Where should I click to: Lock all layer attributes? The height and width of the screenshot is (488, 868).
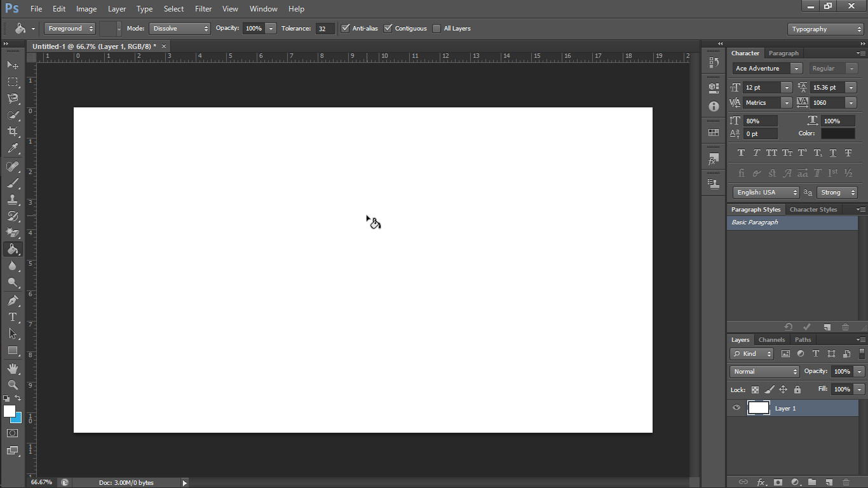[797, 390]
